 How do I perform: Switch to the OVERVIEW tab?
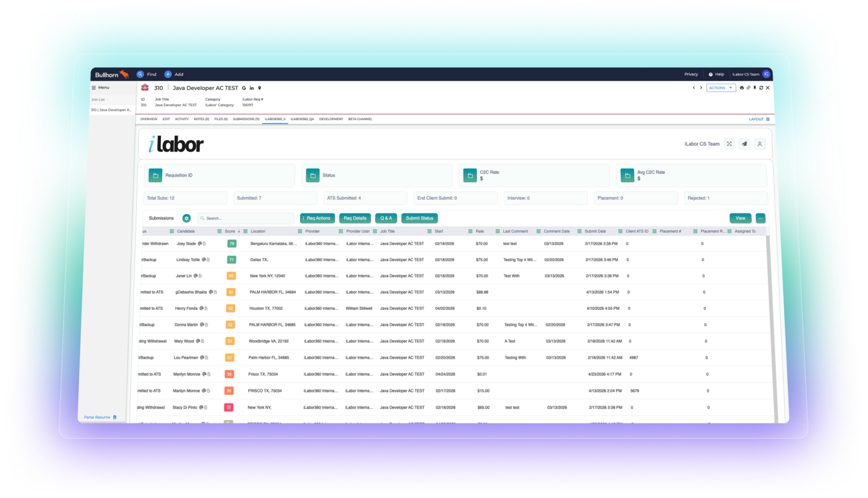pyautogui.click(x=148, y=119)
